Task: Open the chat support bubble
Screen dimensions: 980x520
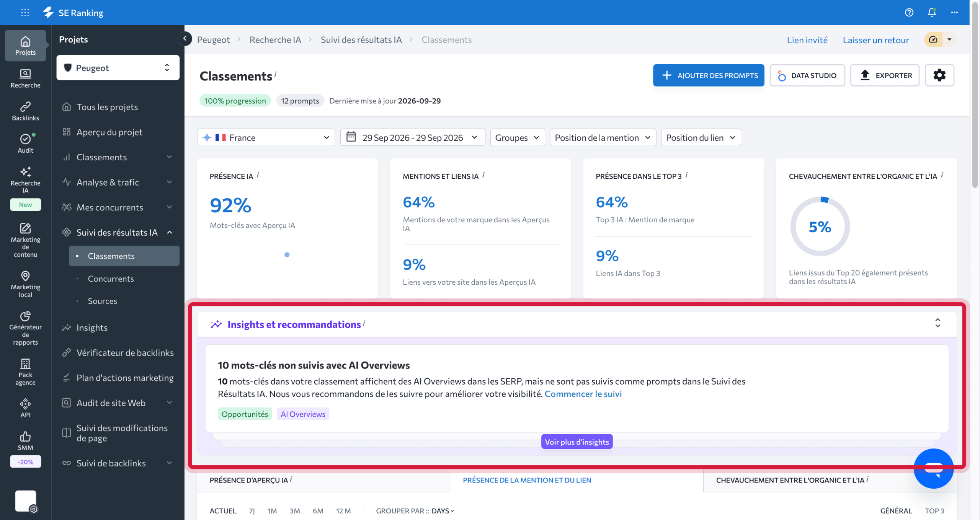Action: pyautogui.click(x=933, y=468)
